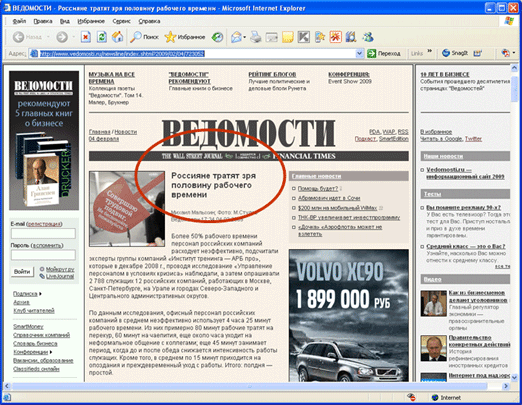Click the Forward navigation arrow icon
The width and height of the screenshot is (522, 405).
coord(62,37)
